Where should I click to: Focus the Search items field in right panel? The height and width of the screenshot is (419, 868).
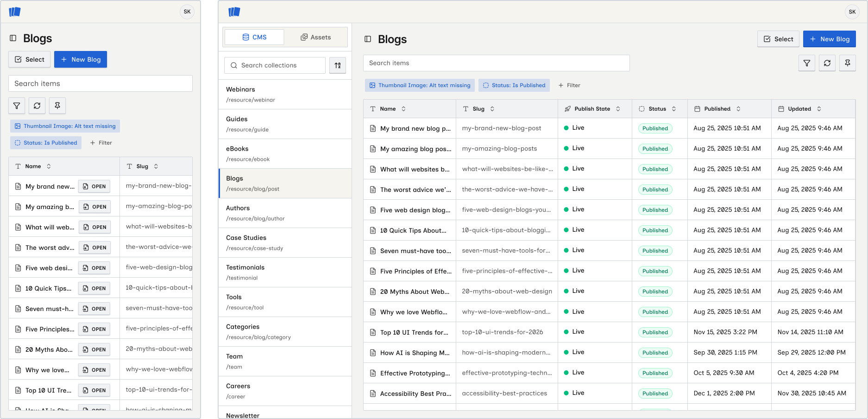(497, 63)
